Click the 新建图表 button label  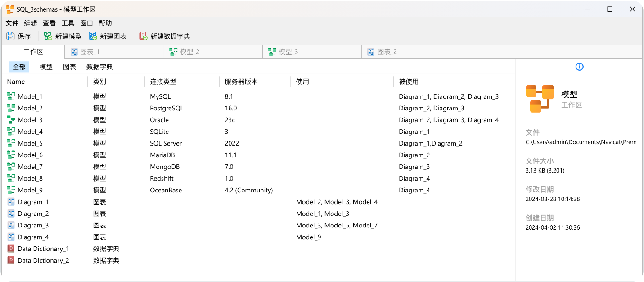[113, 36]
